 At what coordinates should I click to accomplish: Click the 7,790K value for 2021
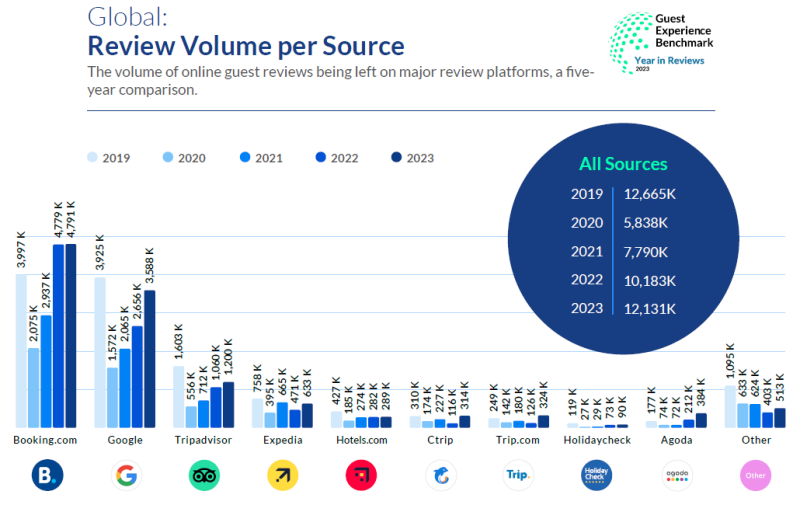click(x=645, y=252)
